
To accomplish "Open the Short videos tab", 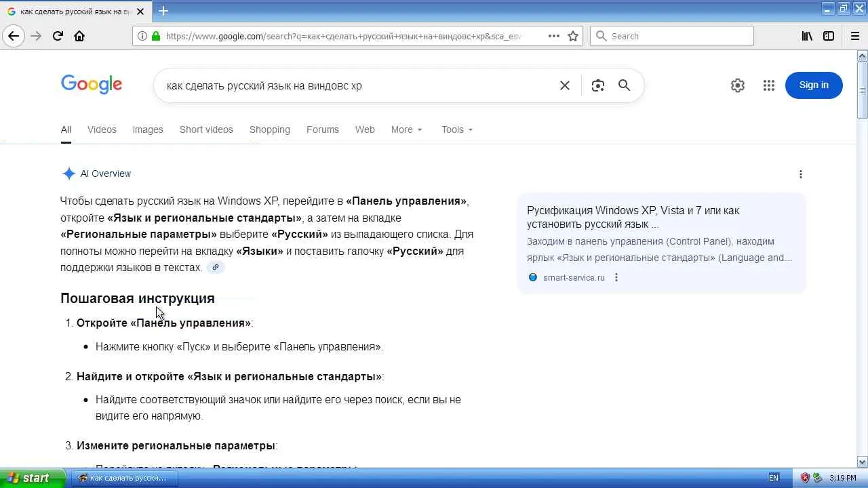I will [x=206, y=129].
